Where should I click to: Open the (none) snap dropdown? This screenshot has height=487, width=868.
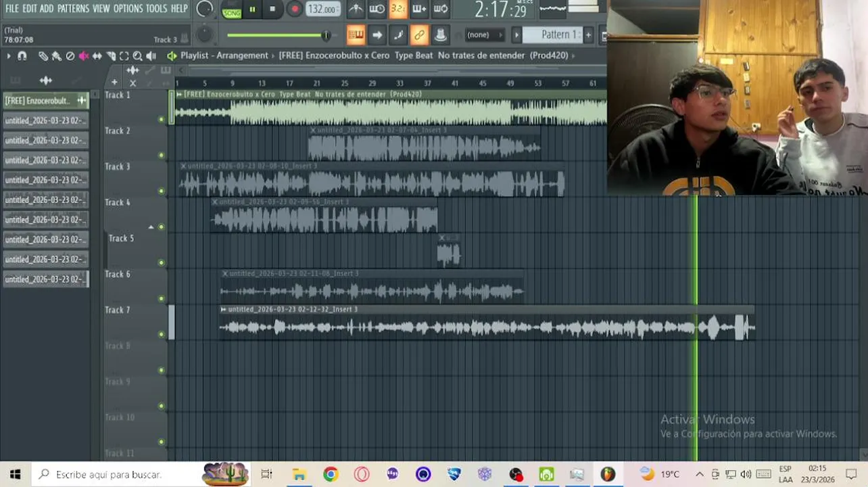point(484,34)
